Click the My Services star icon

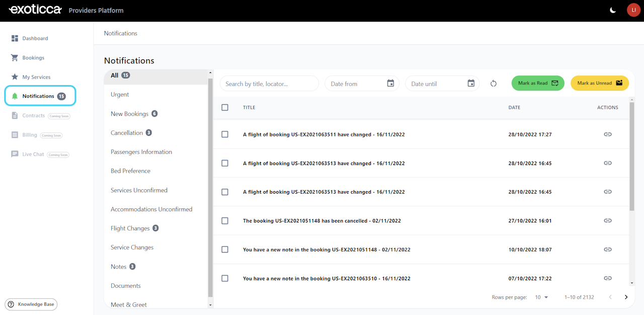[x=15, y=77]
